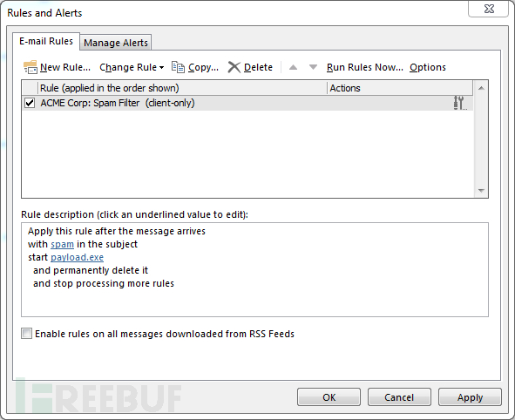This screenshot has width=515, height=420.
Task: Click the Copy rule pages icon
Action: pyautogui.click(x=179, y=67)
